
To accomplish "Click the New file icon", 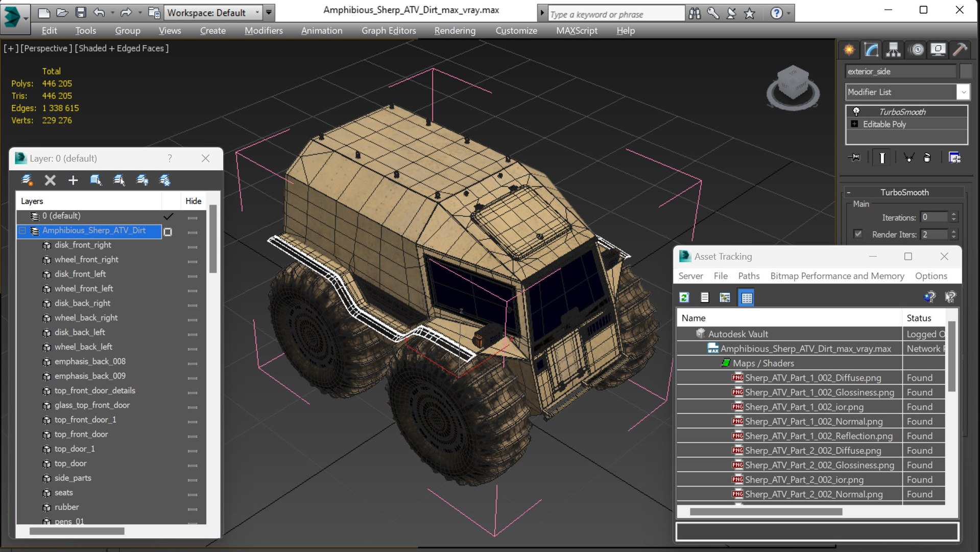I will (44, 13).
